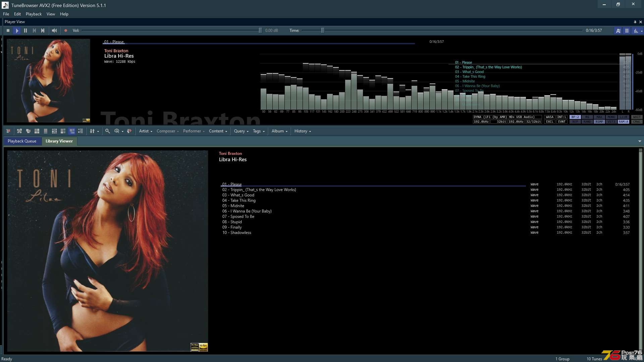Select the single-column list view icon
The image size is (644, 362).
46,131
